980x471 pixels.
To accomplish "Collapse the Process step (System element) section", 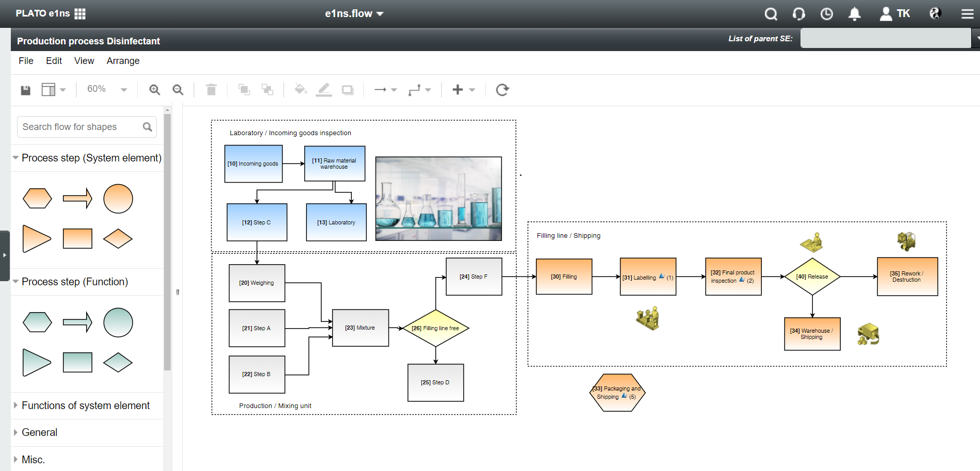I will tap(87, 158).
